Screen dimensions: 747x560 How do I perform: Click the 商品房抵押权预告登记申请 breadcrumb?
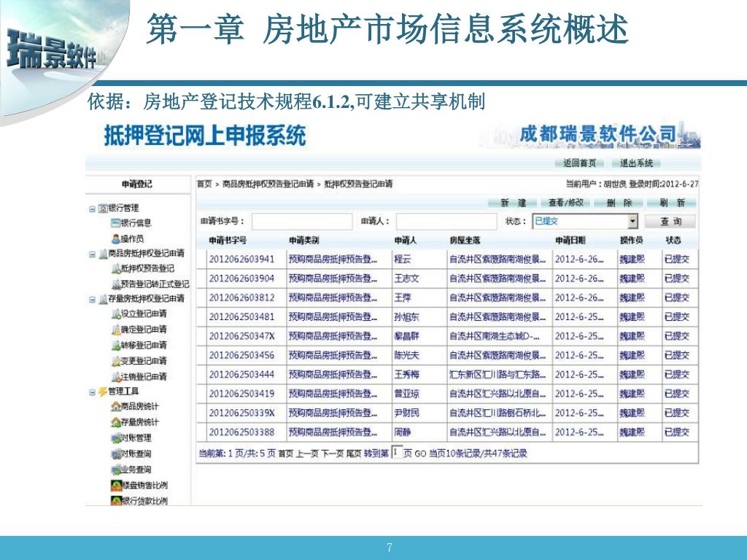coord(268,184)
